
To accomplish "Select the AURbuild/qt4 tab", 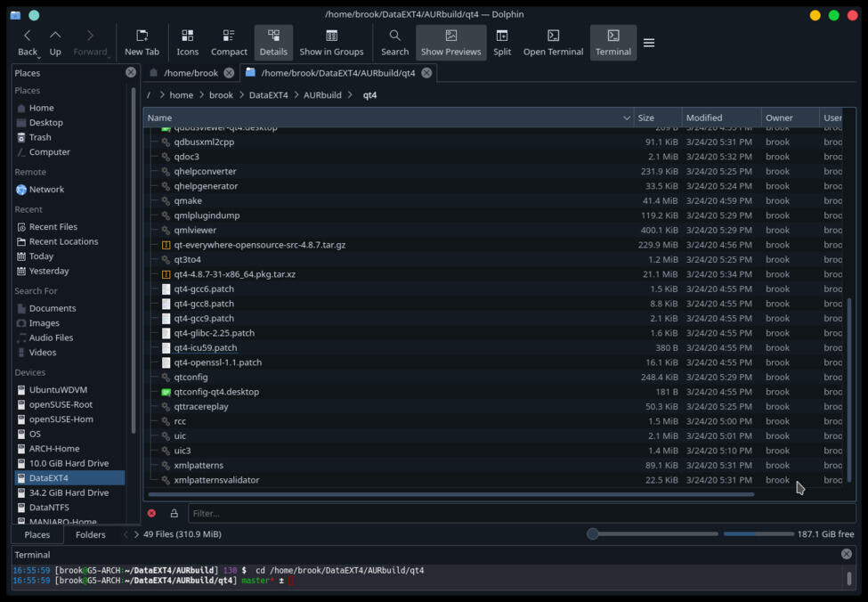I will click(x=337, y=73).
